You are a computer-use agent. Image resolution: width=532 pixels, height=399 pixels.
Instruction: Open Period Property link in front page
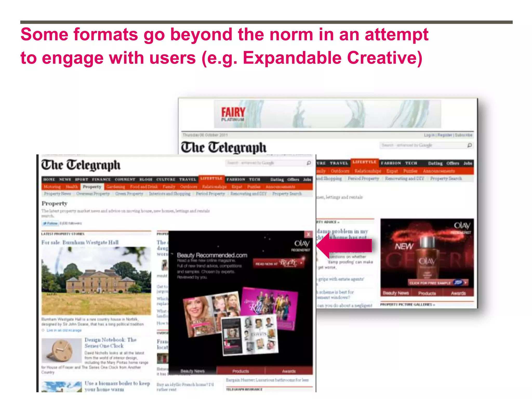(210, 194)
